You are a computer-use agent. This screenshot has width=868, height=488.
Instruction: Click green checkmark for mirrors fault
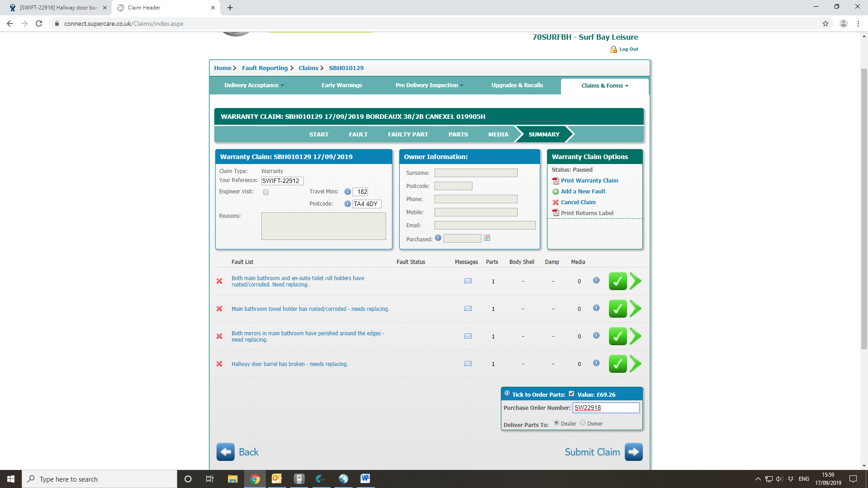tap(618, 336)
